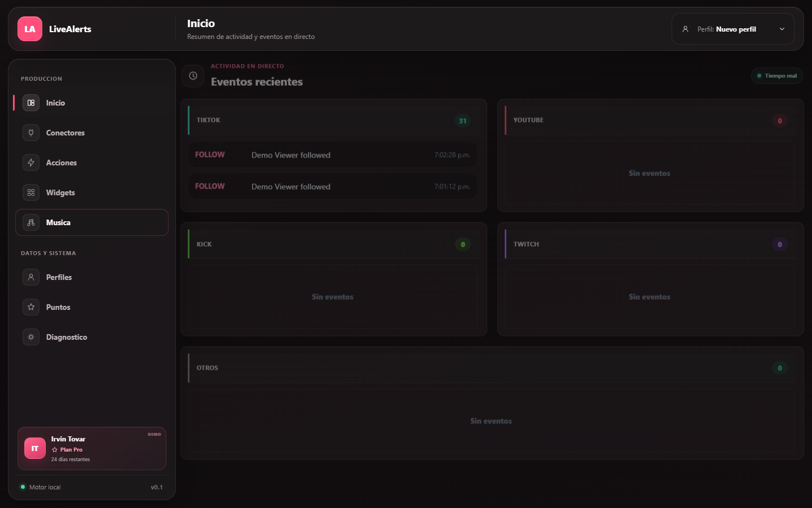Click the Tiempo real badge
The width and height of the screenshot is (812, 508).
777,76
